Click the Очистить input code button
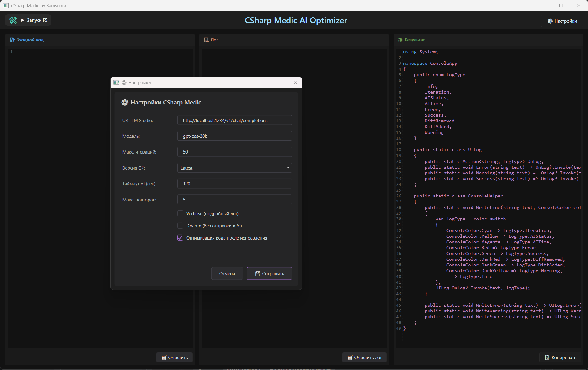The height and width of the screenshot is (370, 588). (174, 358)
